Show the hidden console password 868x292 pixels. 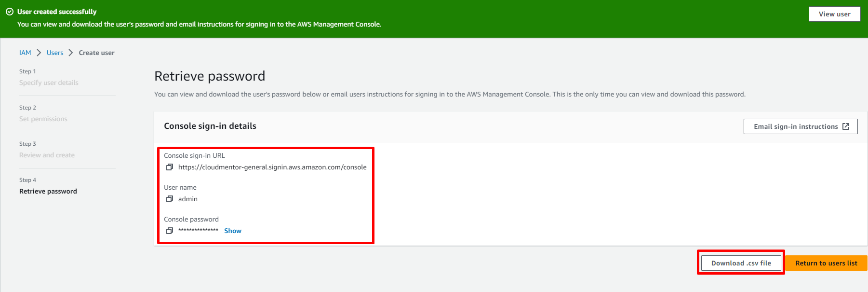coord(232,231)
